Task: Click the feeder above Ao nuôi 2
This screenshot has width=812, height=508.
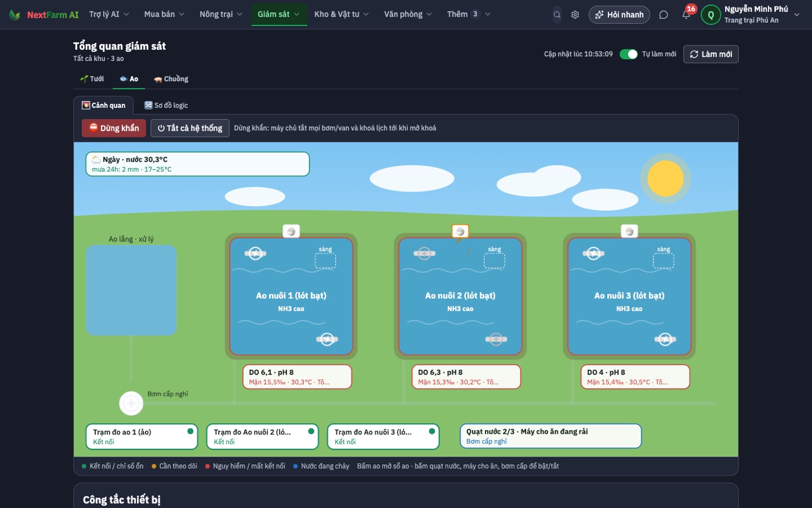Action: (x=460, y=231)
